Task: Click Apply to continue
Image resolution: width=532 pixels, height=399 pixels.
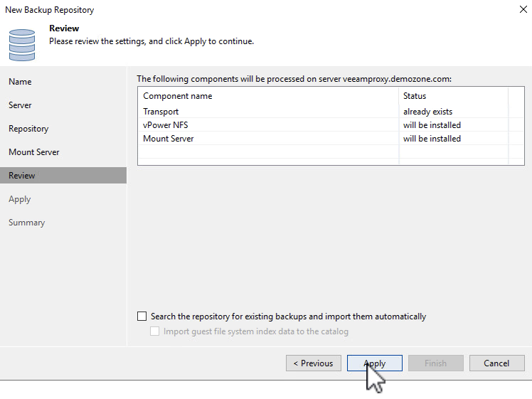Action: [375, 363]
